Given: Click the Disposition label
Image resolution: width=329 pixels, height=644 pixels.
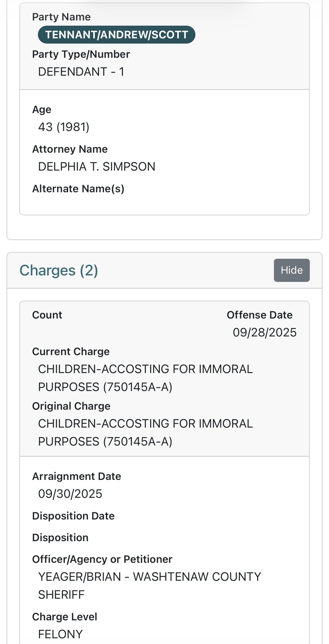Looking at the screenshot, I should coord(60,537).
